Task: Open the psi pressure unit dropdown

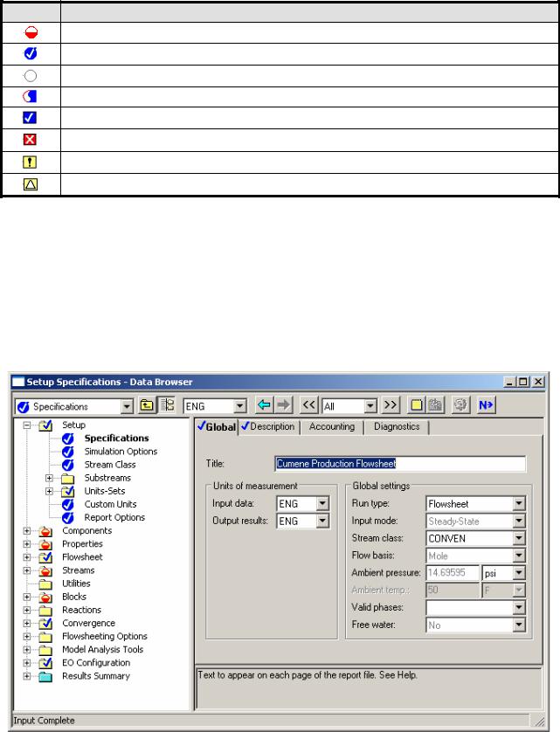Action: point(519,572)
